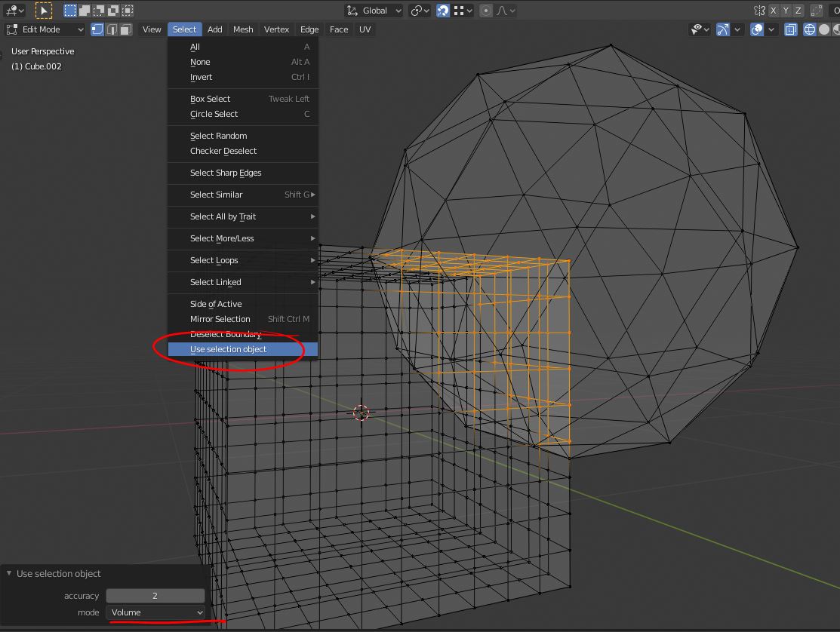Image resolution: width=840 pixels, height=632 pixels.
Task: Close the open Select menu
Action: pyautogui.click(x=184, y=29)
